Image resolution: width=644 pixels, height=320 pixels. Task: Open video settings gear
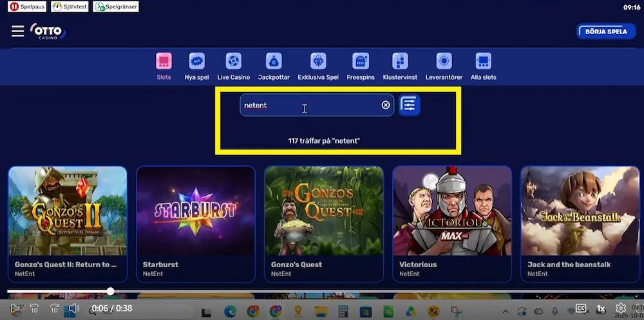[x=621, y=308]
